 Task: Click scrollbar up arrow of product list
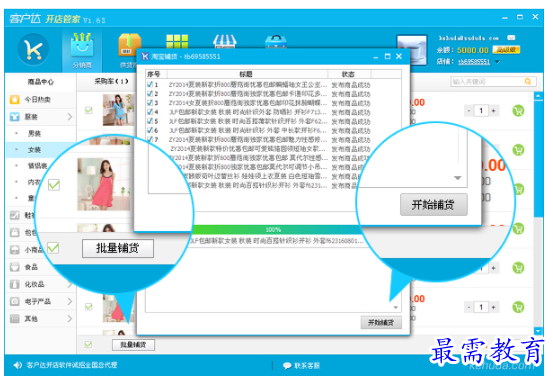538,96
